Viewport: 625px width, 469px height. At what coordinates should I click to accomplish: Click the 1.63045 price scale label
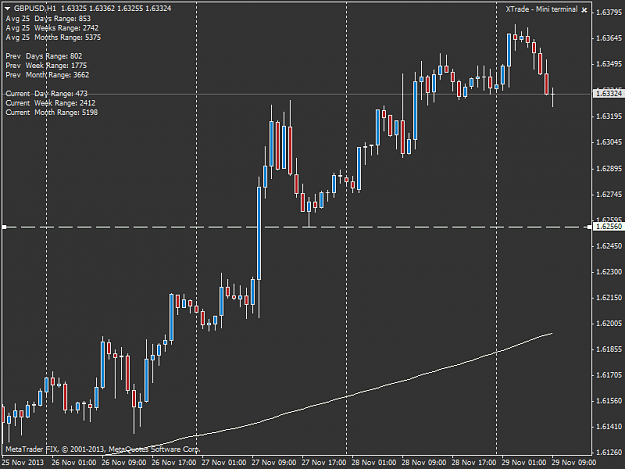[x=609, y=142]
